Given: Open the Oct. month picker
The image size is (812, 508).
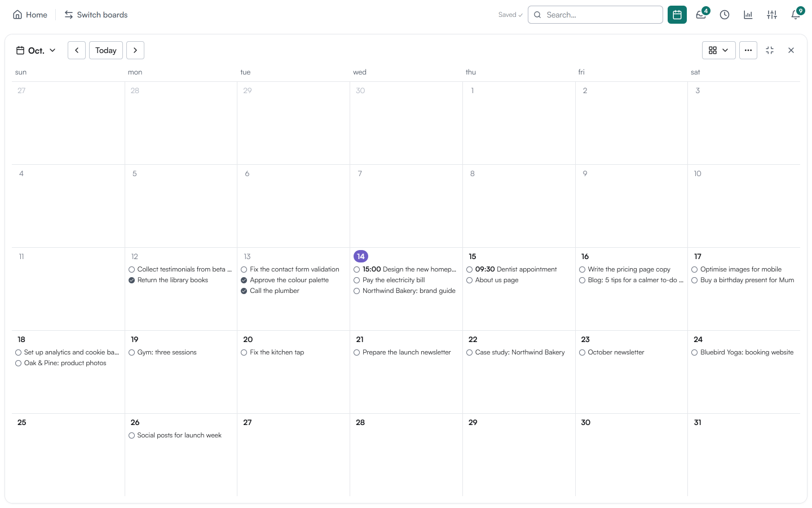Looking at the screenshot, I should [36, 50].
